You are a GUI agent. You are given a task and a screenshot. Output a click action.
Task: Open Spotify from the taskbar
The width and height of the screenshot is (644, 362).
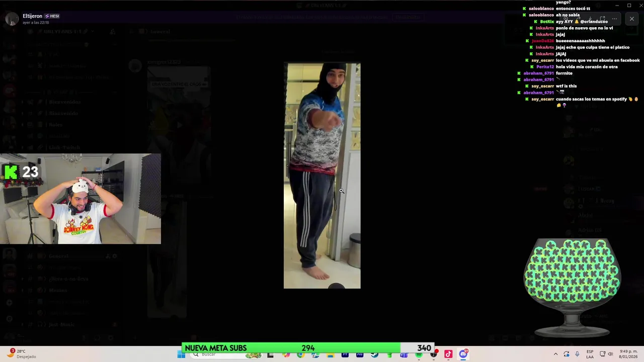419,354
